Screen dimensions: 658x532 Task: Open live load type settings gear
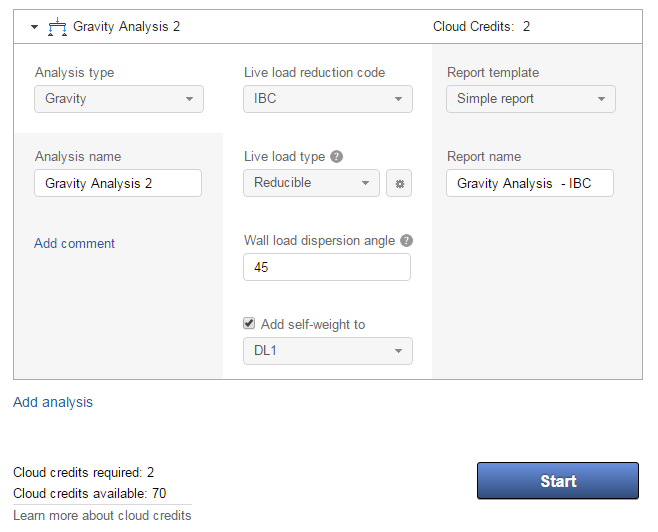[x=399, y=184]
